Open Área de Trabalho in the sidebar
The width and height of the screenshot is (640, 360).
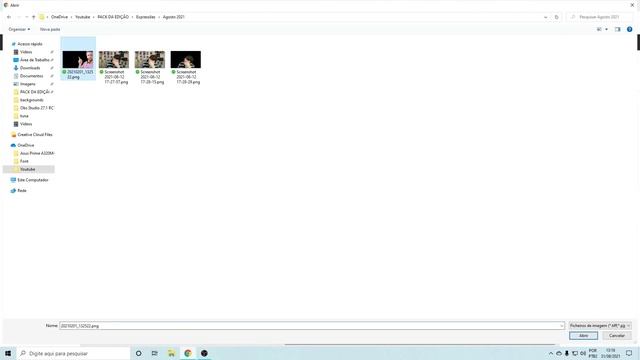[34, 60]
